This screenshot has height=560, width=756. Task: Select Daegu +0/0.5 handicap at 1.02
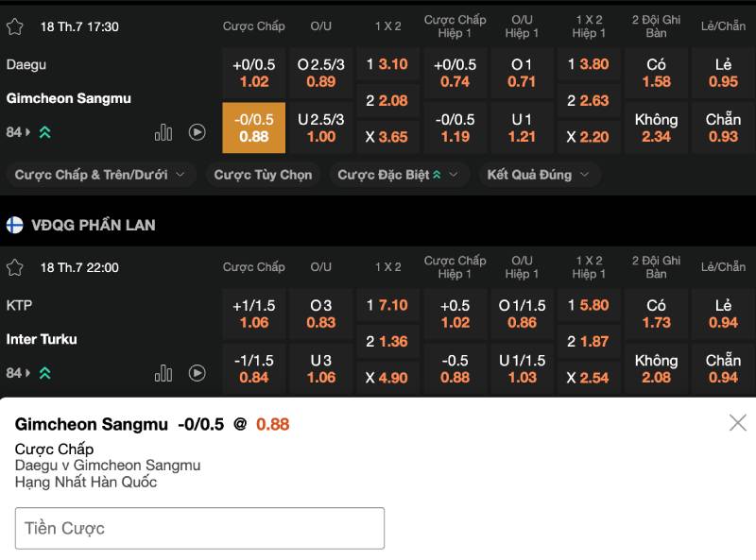[x=253, y=73]
